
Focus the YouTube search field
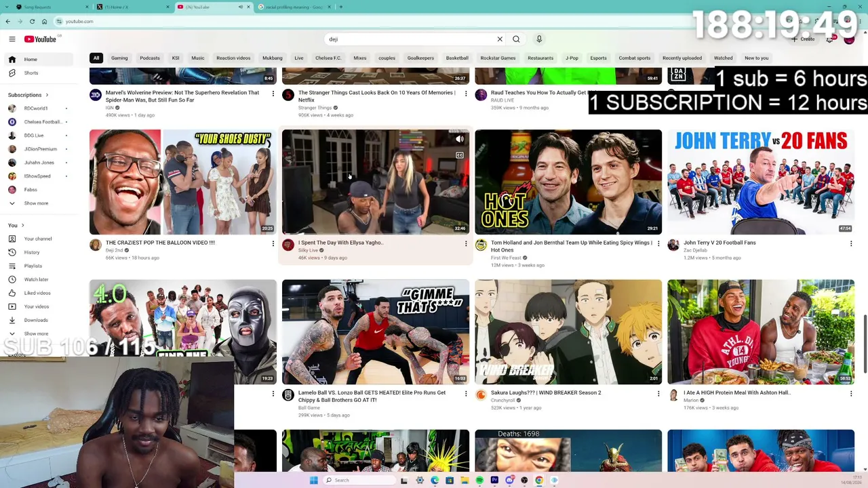click(x=412, y=39)
